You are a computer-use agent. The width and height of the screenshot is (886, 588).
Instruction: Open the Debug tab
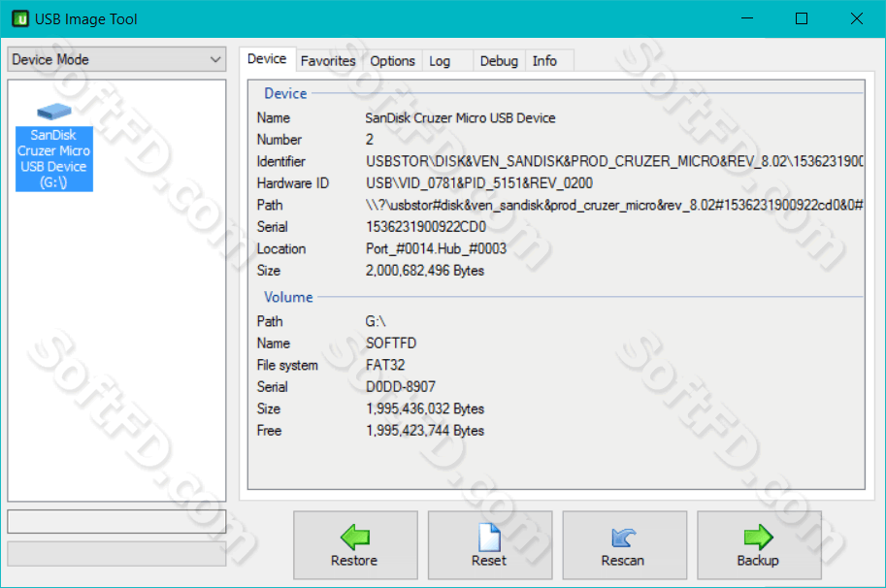[499, 60]
